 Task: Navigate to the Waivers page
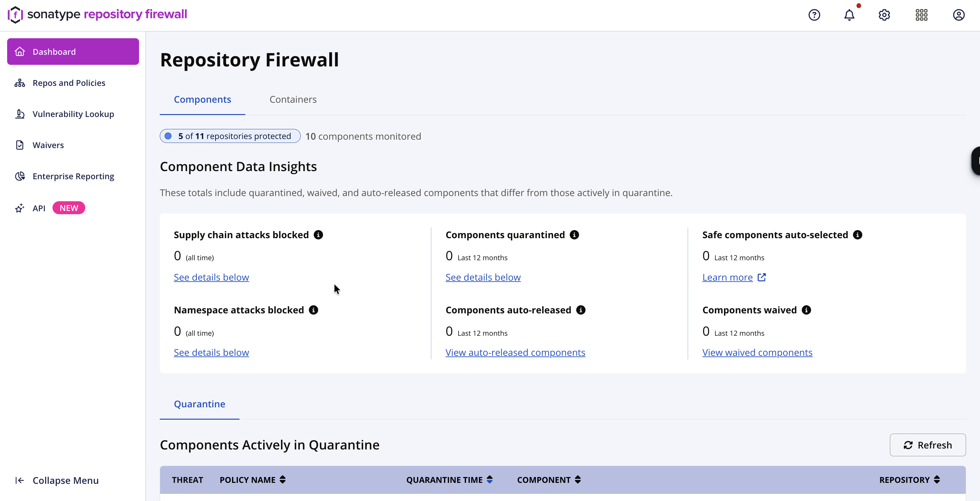coord(73,145)
